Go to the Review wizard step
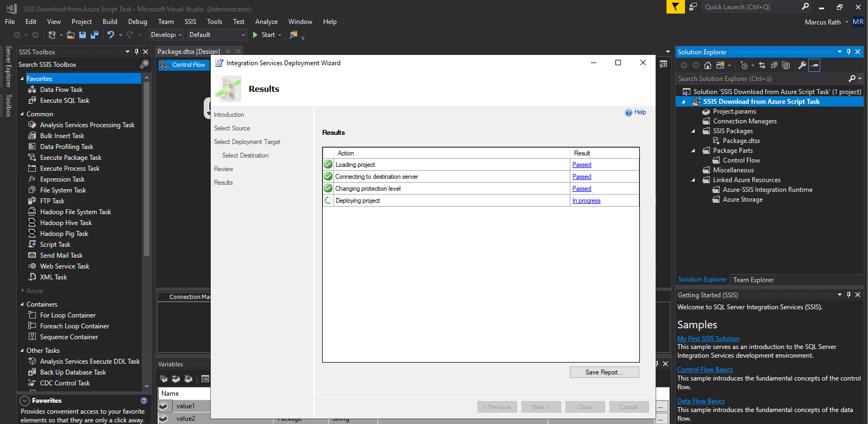The height and width of the screenshot is (424, 868). tap(223, 169)
